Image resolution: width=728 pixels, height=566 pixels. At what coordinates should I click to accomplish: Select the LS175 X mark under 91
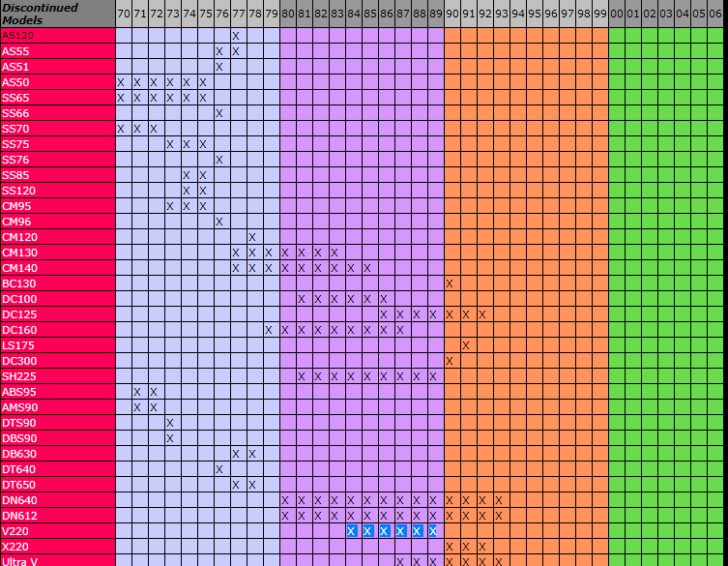466,345
